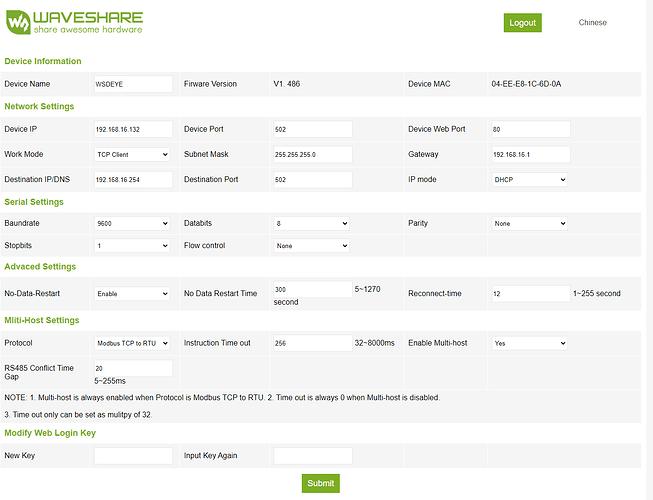Open the Work Mode dropdown

coord(133,154)
